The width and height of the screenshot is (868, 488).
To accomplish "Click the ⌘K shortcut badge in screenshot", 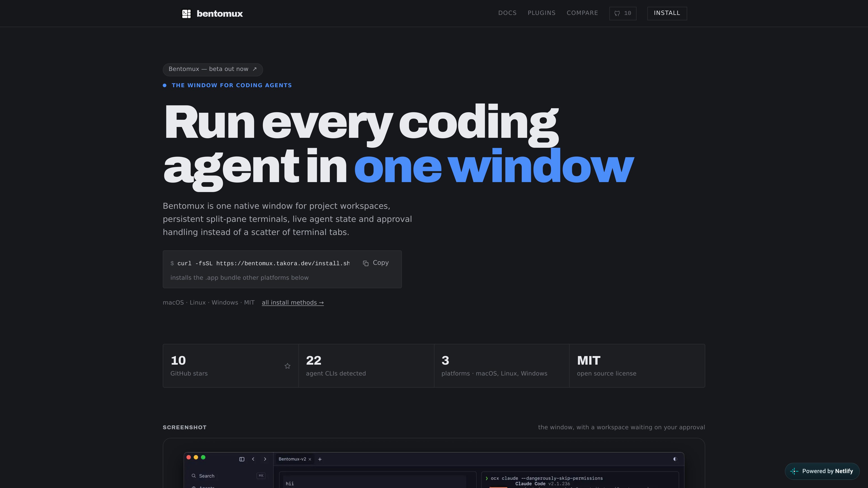I will pyautogui.click(x=261, y=476).
